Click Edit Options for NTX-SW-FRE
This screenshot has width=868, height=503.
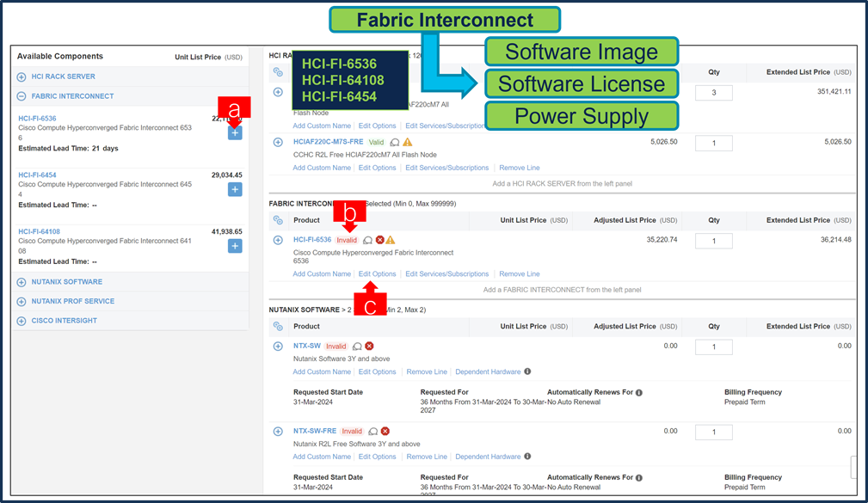click(377, 457)
